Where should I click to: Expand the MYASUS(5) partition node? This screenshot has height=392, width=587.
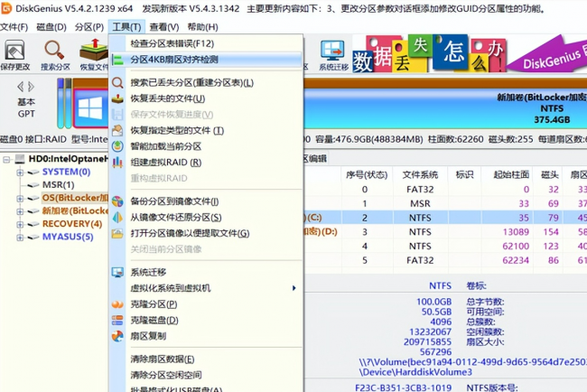coord(20,238)
